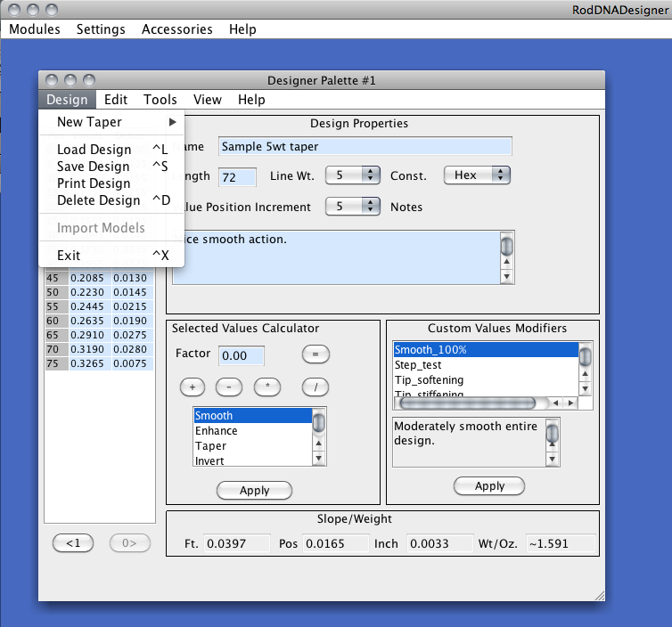Click the Ft. slope value field
The image size is (672, 627).
(x=237, y=543)
